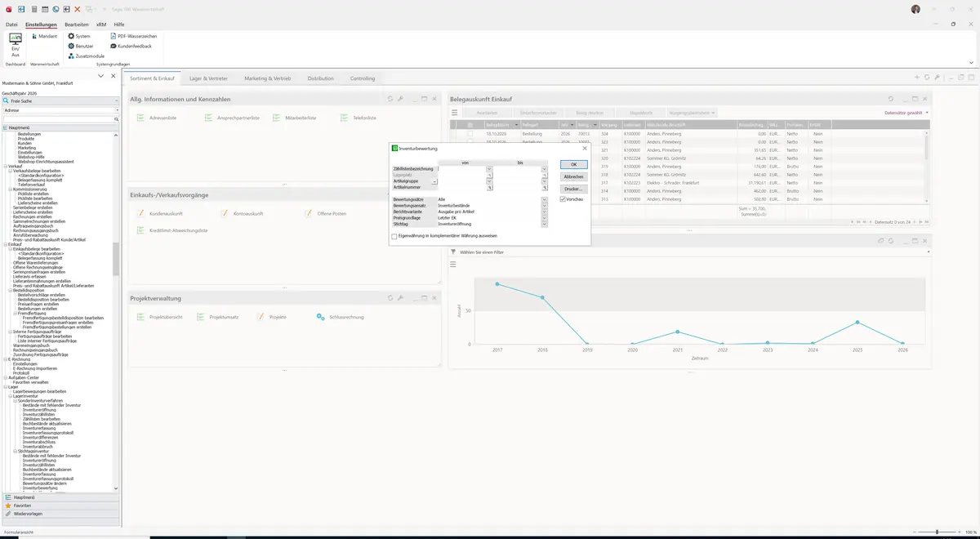Switch to the Controlling tab
980x539 pixels.
pyautogui.click(x=363, y=78)
